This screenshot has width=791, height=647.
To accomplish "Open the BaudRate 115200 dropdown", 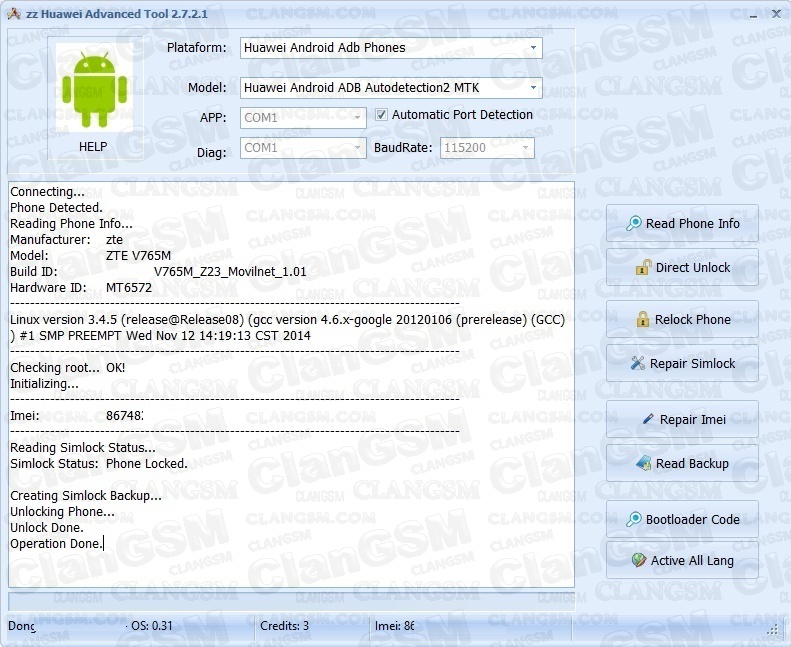I will point(525,148).
